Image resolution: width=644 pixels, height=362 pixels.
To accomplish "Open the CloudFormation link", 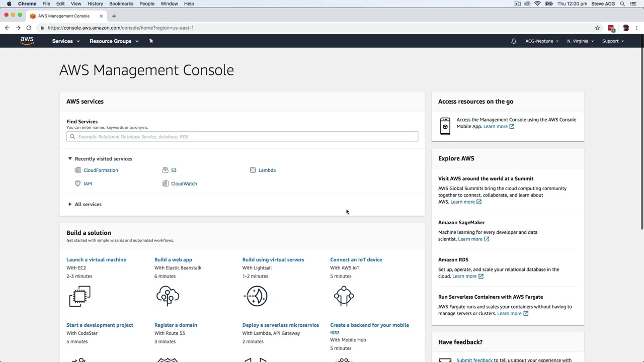I will [101, 170].
